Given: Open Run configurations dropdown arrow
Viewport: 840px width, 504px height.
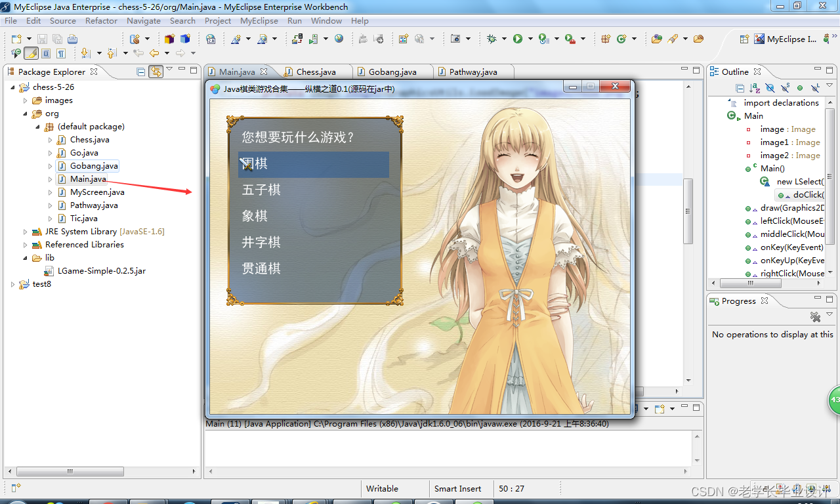Looking at the screenshot, I should (x=530, y=39).
